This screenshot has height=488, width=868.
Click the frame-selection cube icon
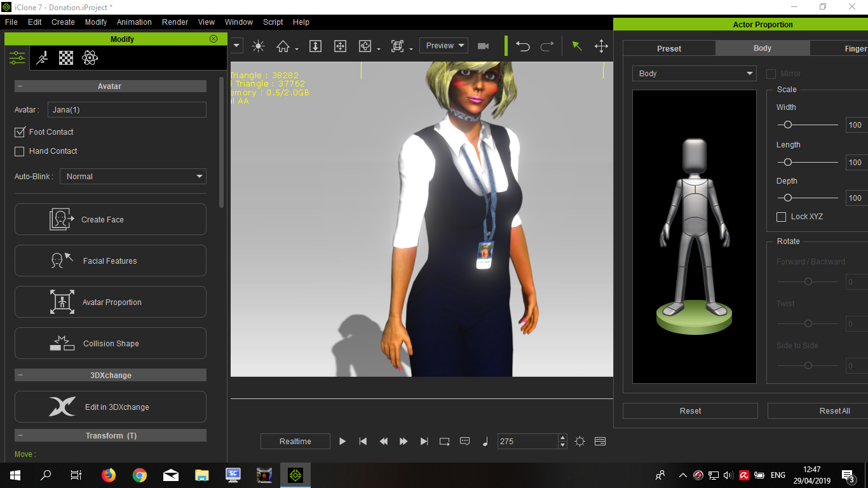click(x=398, y=46)
